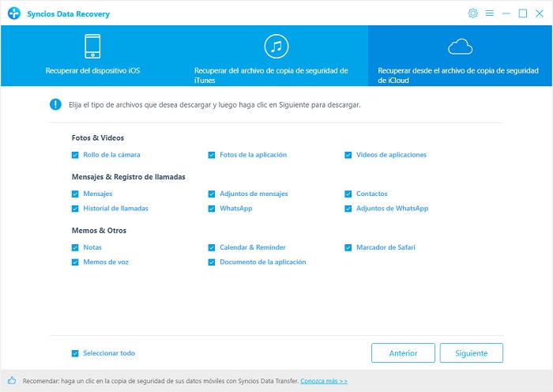Uncheck the Notas checkbox
Screen dimensions: 553x392
pyautogui.click(x=75, y=247)
